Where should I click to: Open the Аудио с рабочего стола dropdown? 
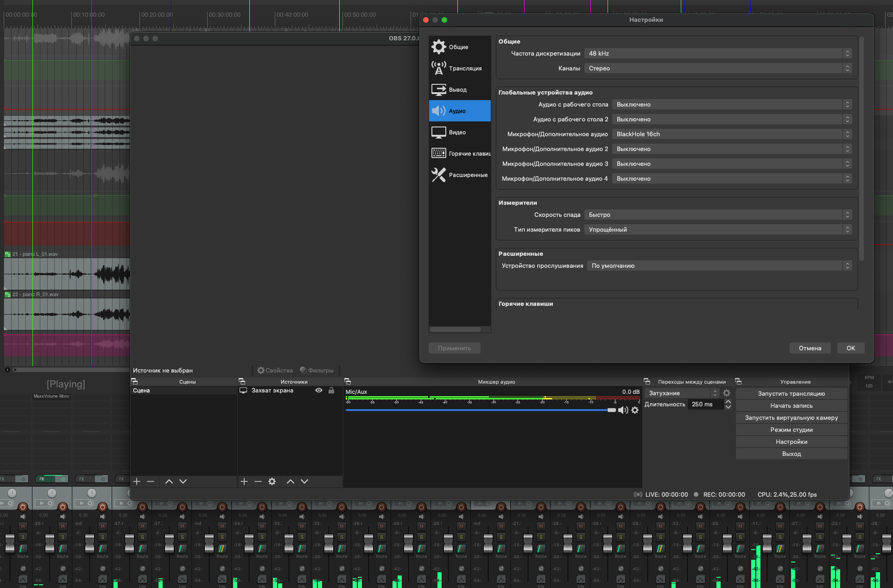pos(732,104)
